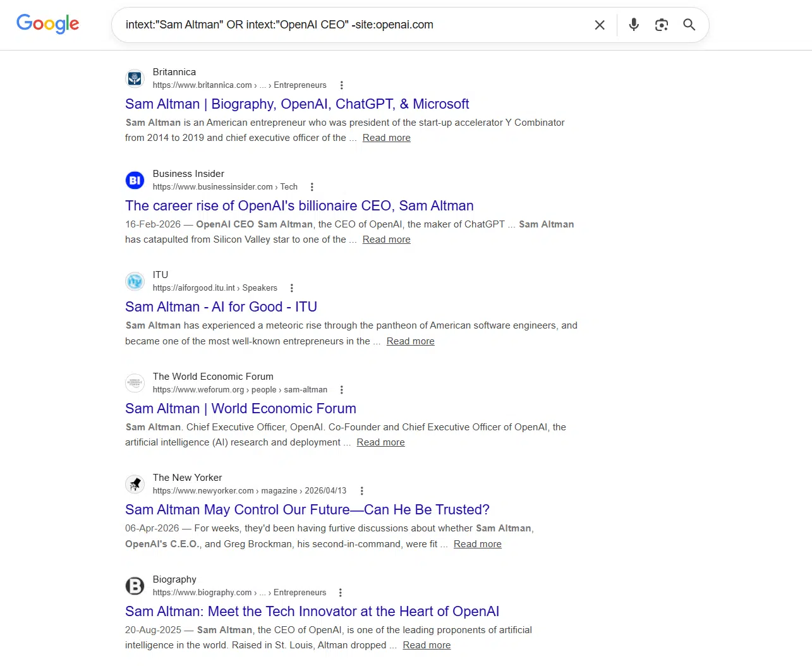Click the businessinsider.com Tech URL breadcrumb

coord(225,187)
